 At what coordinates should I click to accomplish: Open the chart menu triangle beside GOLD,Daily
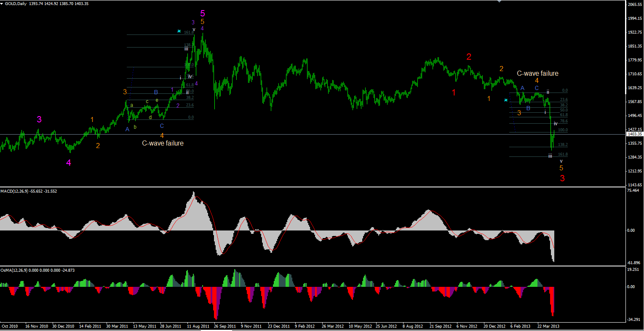point(2,3)
